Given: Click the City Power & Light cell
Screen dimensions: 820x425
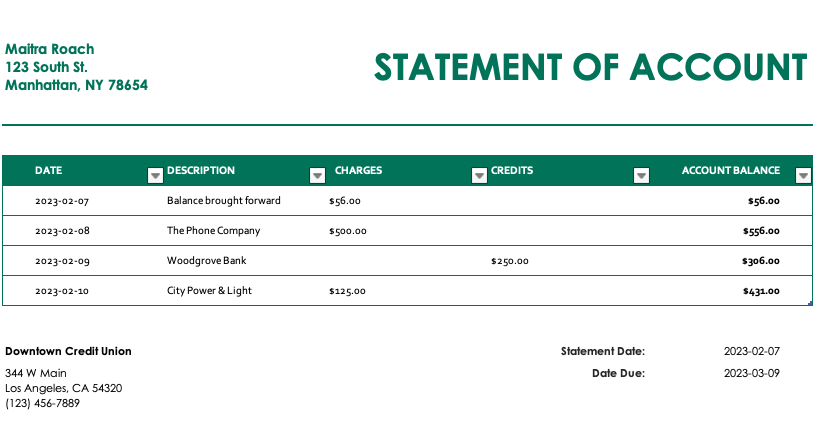Looking at the screenshot, I should tap(209, 291).
